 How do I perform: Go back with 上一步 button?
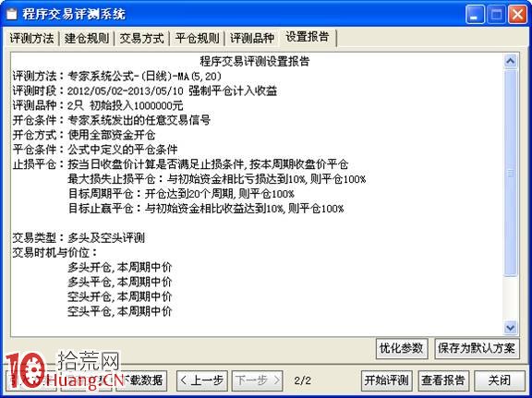(202, 380)
